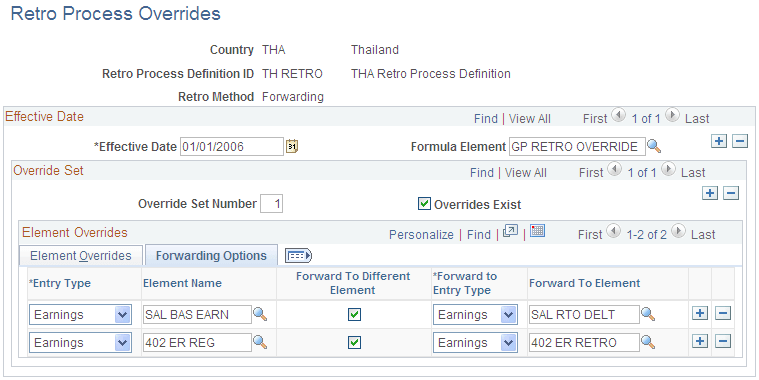
Task: Click the Formula Element input field
Action: [x=577, y=146]
